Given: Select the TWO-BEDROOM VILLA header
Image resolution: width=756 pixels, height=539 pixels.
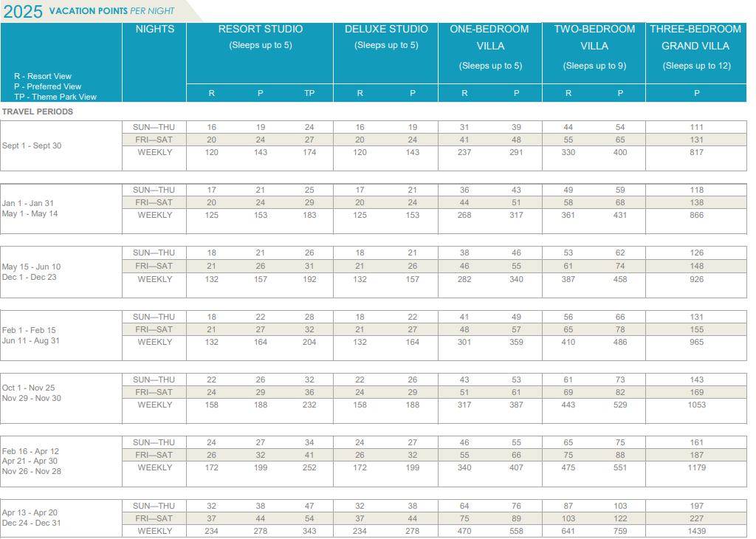Looking at the screenshot, I should pos(594,37).
